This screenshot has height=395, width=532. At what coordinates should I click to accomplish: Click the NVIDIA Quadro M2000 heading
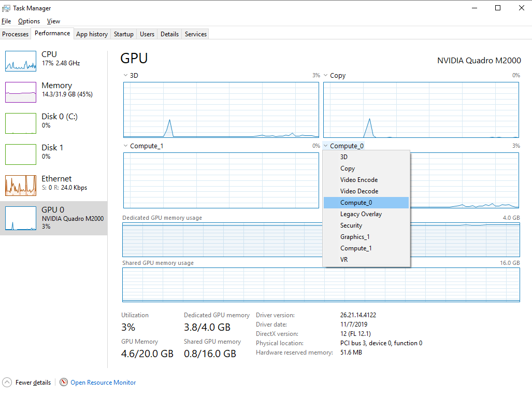pyautogui.click(x=479, y=61)
